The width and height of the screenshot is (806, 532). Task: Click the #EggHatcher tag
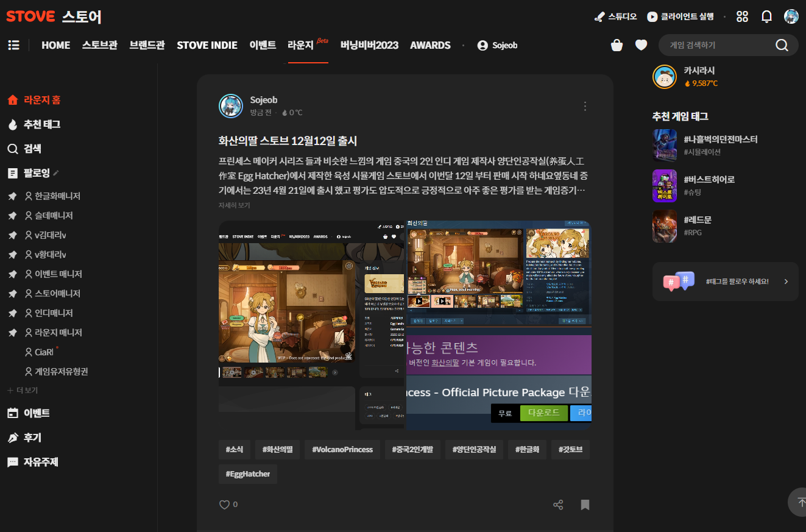point(248,474)
